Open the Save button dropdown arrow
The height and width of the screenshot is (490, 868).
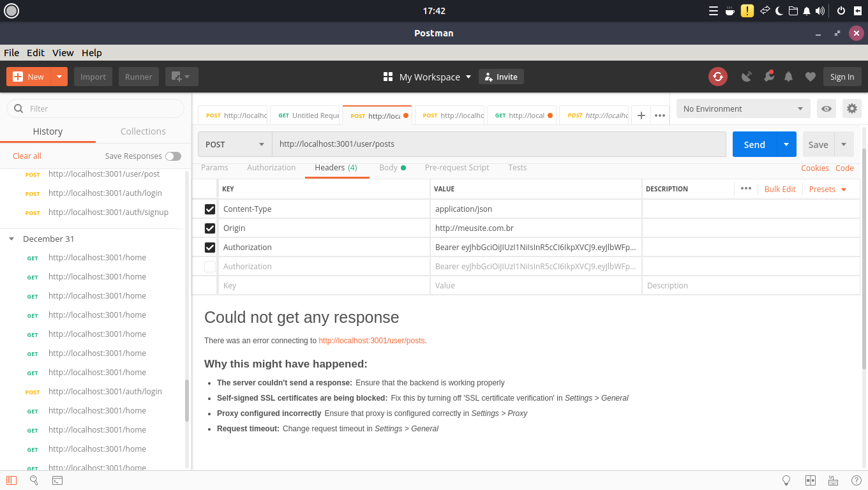(x=844, y=144)
